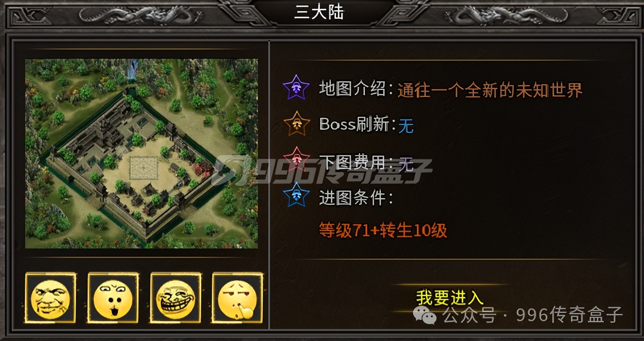Select the smug finger-on-chin emoji icon

238,298
